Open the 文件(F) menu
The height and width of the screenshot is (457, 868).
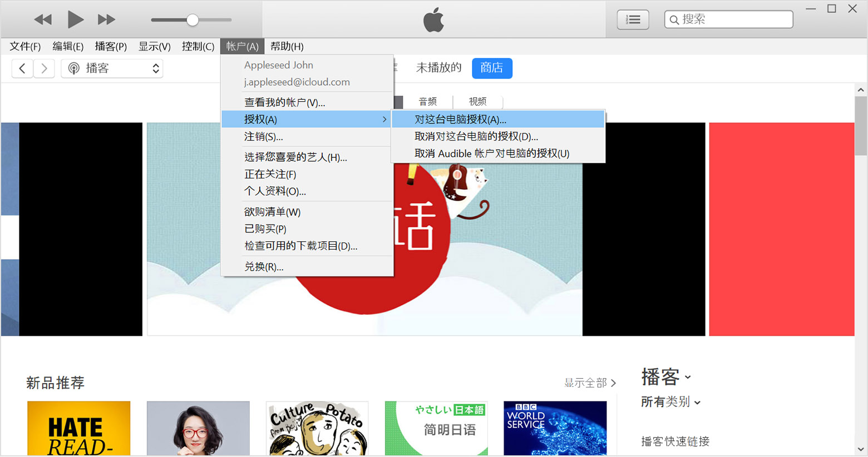click(25, 46)
